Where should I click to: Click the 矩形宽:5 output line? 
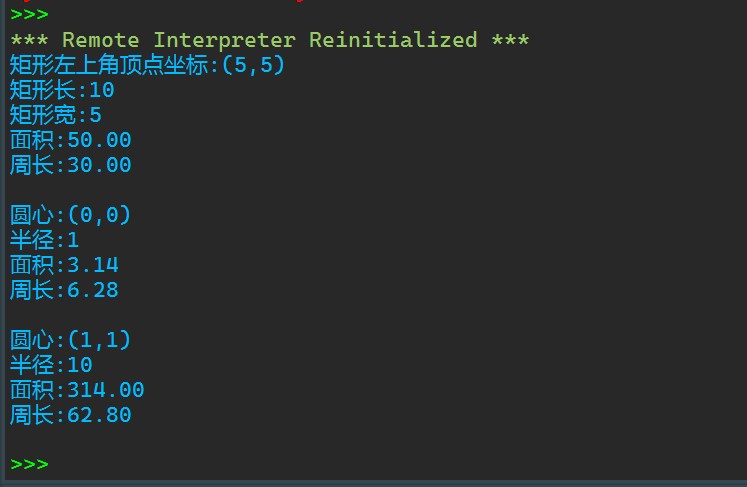coord(56,115)
